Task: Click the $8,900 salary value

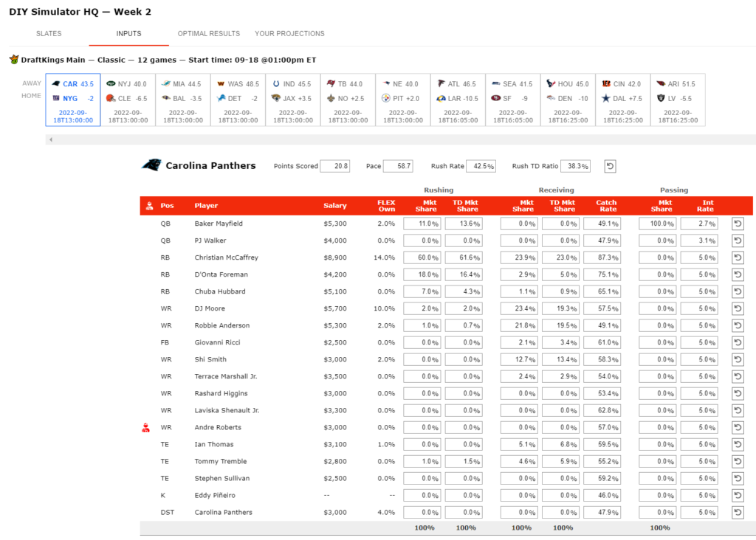Action: pos(335,257)
